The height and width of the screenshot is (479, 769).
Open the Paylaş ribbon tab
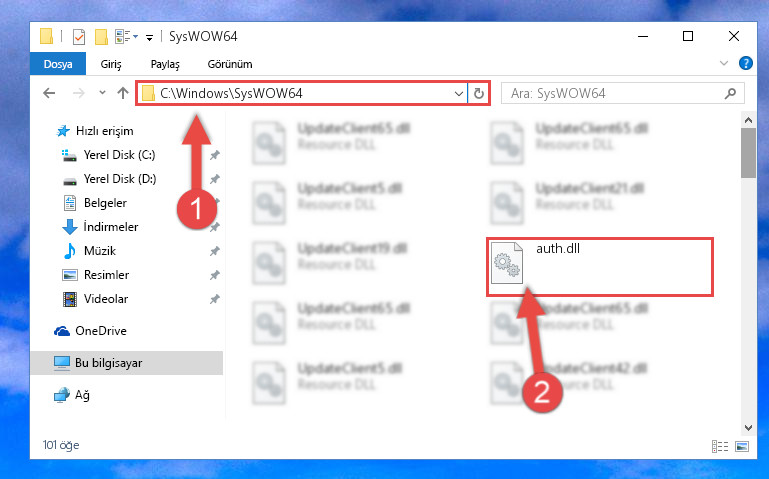165,64
